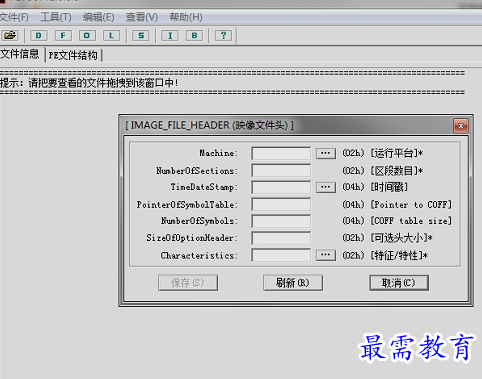
Task: Click the NumberOfSections input field
Action: [281, 171]
